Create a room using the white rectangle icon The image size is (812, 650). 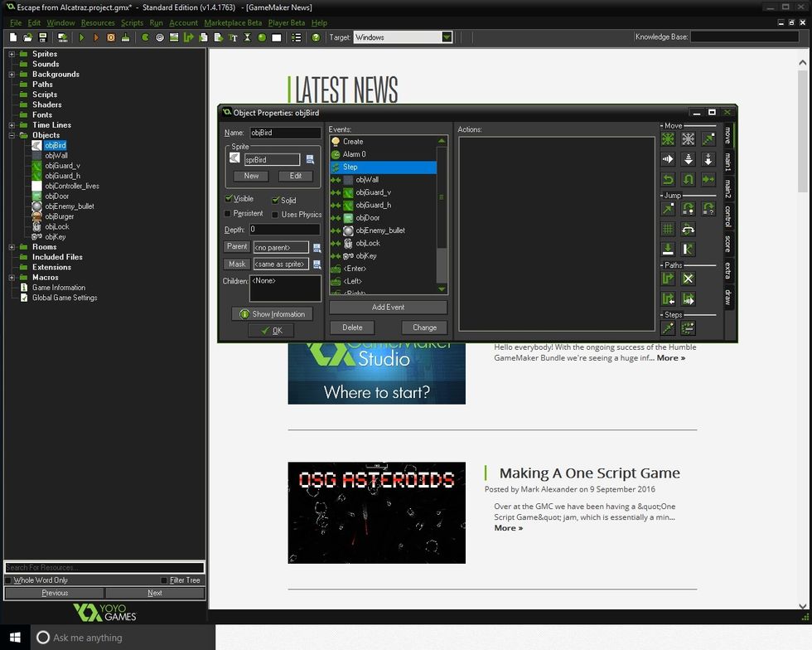tap(277, 37)
